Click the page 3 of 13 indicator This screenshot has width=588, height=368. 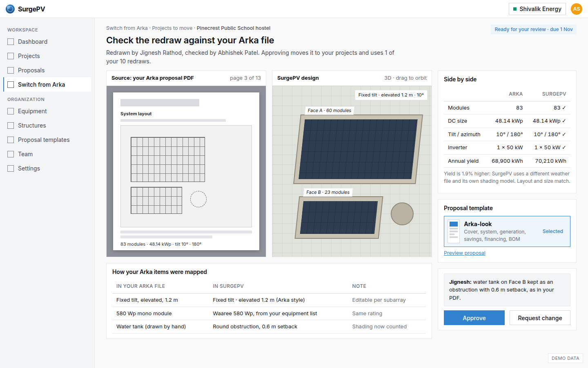click(245, 78)
